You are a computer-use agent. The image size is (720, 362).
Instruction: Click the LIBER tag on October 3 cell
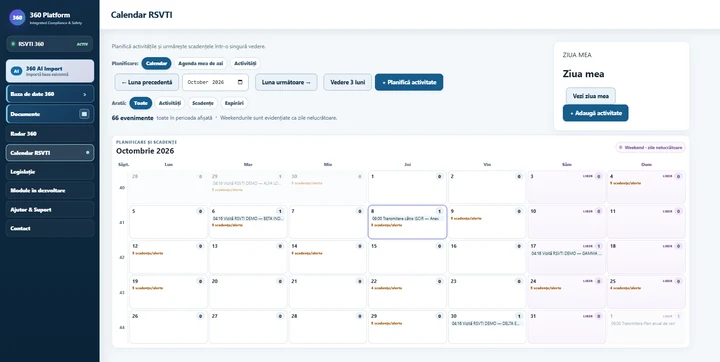[588, 176]
